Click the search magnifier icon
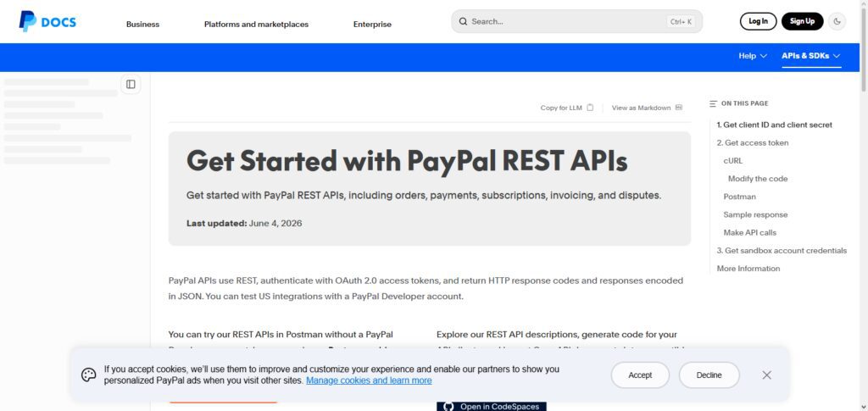The image size is (868, 411). pyautogui.click(x=463, y=21)
